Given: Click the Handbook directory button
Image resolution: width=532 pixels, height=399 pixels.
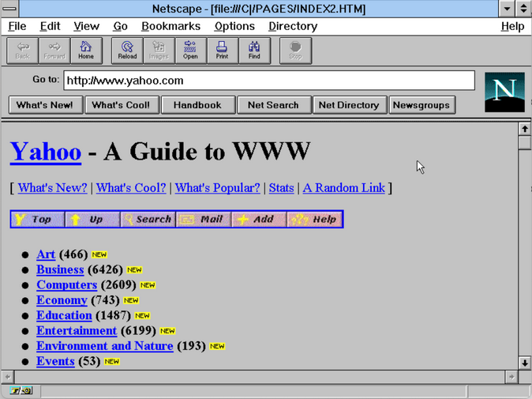Looking at the screenshot, I should point(197,104).
